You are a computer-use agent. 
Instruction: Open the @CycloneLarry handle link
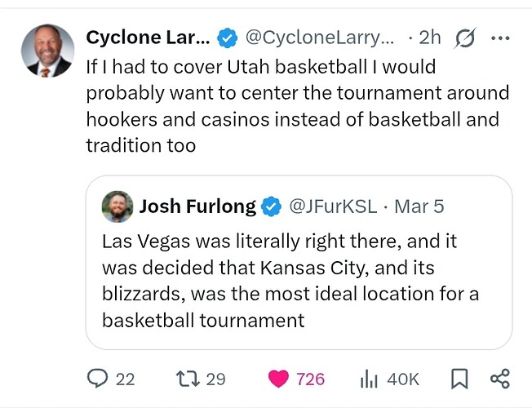pos(318,38)
